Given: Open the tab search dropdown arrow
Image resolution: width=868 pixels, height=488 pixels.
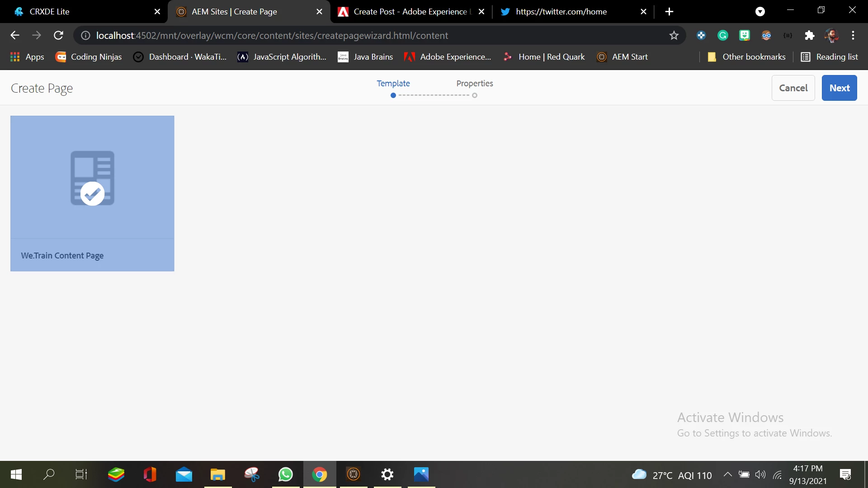Looking at the screenshot, I should tap(760, 12).
